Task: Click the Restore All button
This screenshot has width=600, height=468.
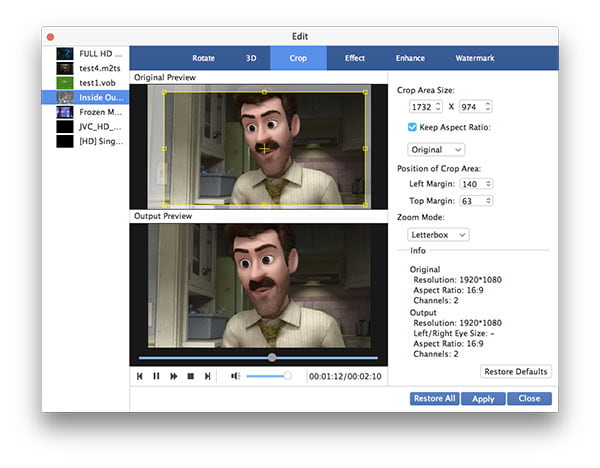Action: click(x=434, y=398)
